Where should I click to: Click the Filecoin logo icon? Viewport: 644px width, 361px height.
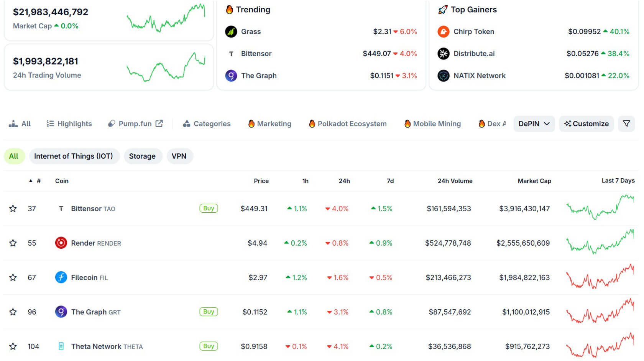61,277
